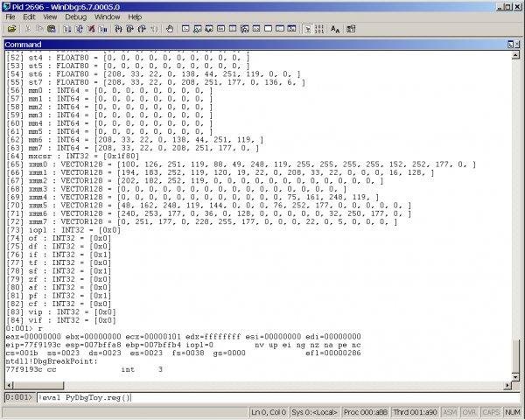Open the Processes and Threads icon
The image size is (525, 420).
pos(280,29)
